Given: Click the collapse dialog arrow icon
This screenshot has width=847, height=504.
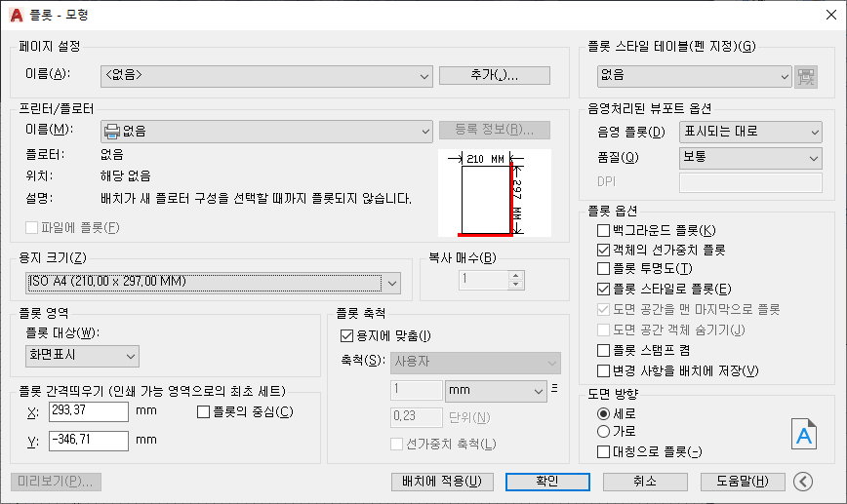Looking at the screenshot, I should [x=803, y=482].
